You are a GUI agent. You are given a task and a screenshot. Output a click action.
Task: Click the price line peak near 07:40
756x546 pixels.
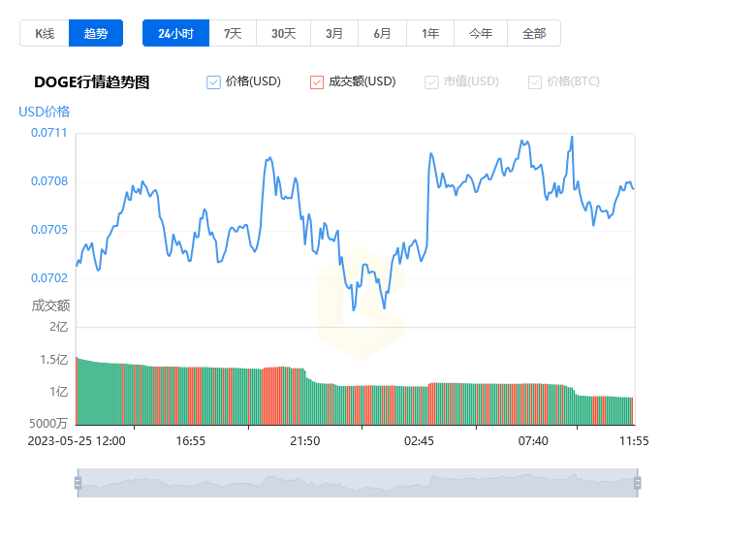[572, 137]
